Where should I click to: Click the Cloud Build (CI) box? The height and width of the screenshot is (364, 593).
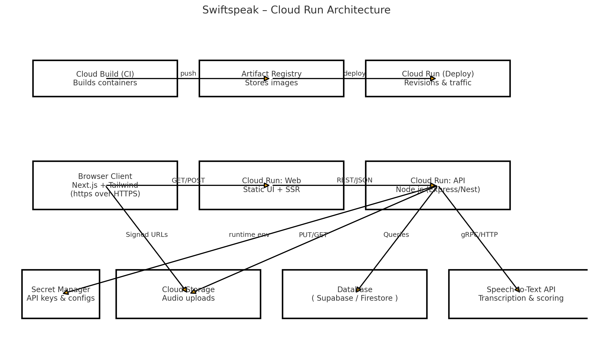tap(105, 78)
